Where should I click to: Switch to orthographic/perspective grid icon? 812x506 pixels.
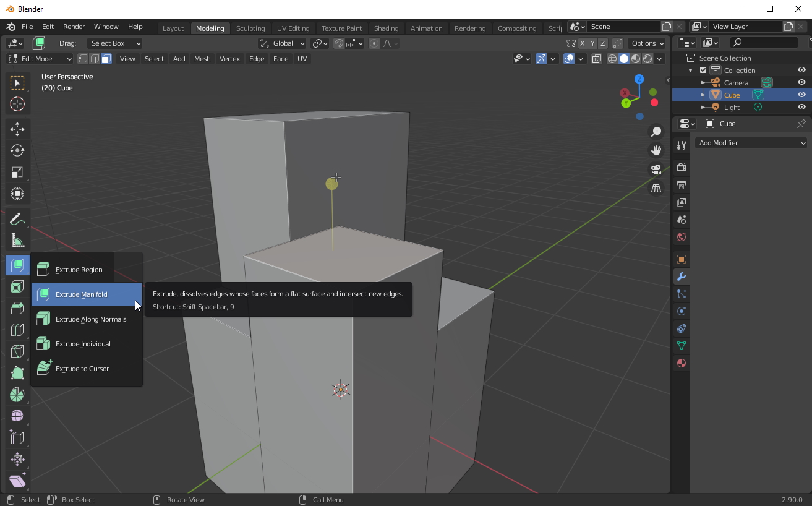point(656,188)
